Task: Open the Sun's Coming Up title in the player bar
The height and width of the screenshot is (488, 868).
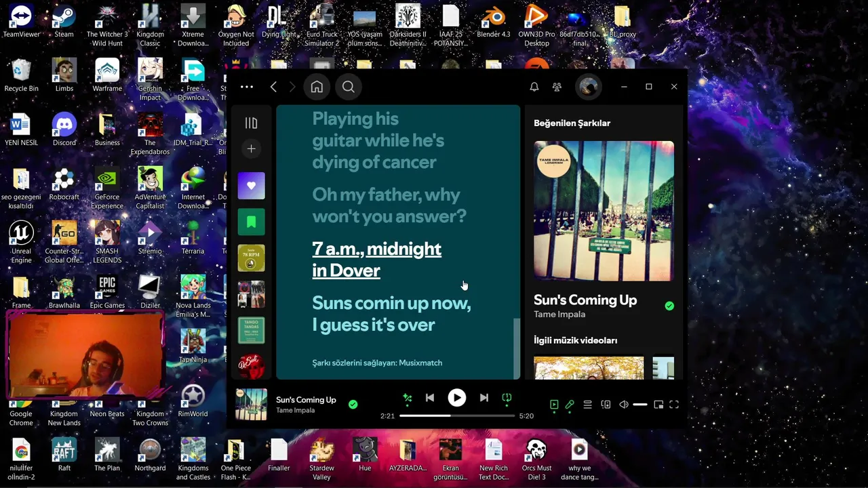Action: pos(306,400)
